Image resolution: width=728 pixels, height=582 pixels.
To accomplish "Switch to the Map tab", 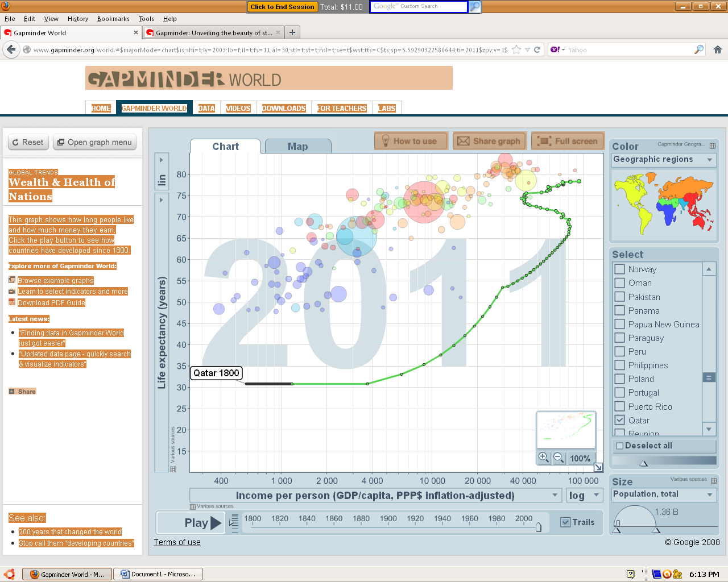I will pos(297,147).
